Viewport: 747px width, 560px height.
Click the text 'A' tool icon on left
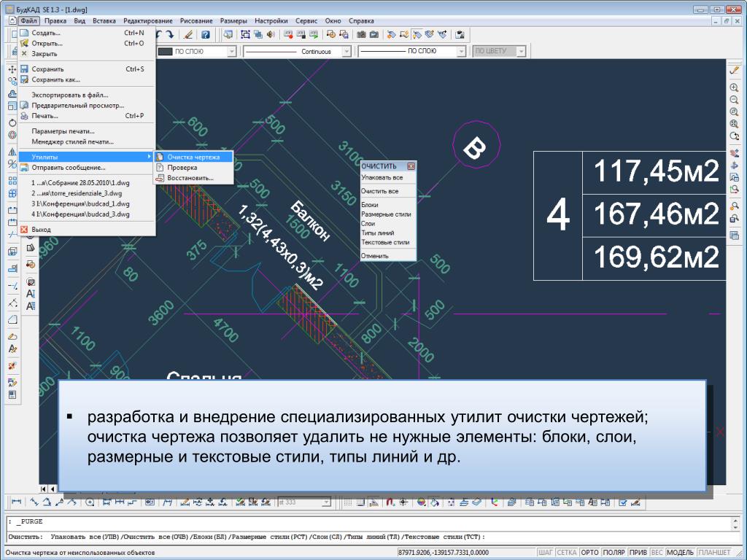pyautogui.click(x=31, y=294)
